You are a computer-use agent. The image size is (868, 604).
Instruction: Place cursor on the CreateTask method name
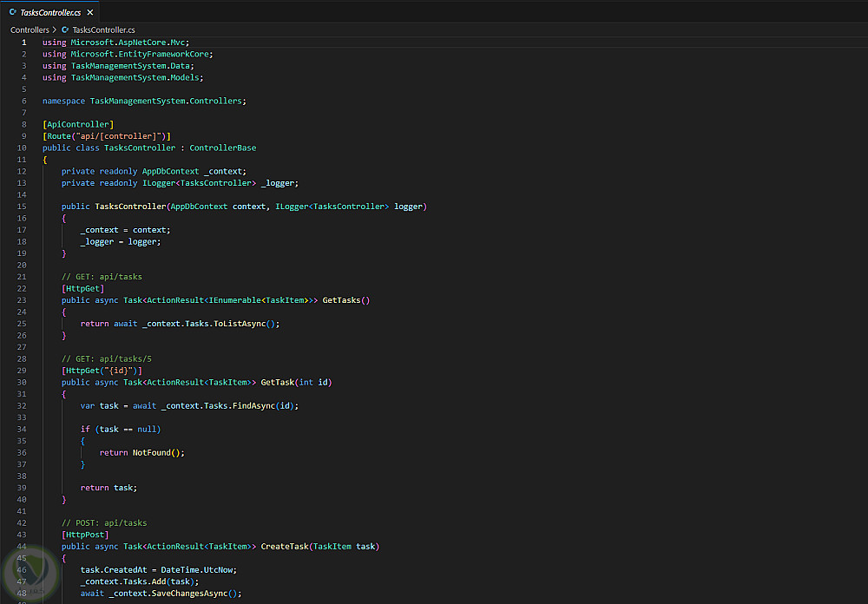(x=284, y=547)
